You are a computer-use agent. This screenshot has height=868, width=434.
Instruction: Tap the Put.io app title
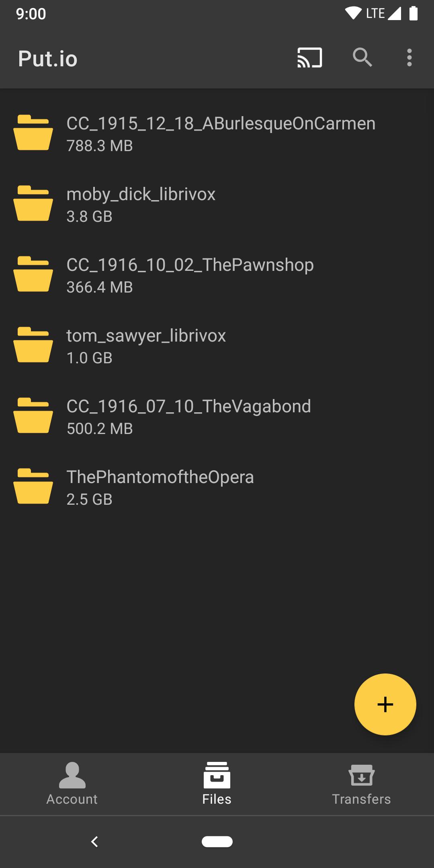pos(48,59)
